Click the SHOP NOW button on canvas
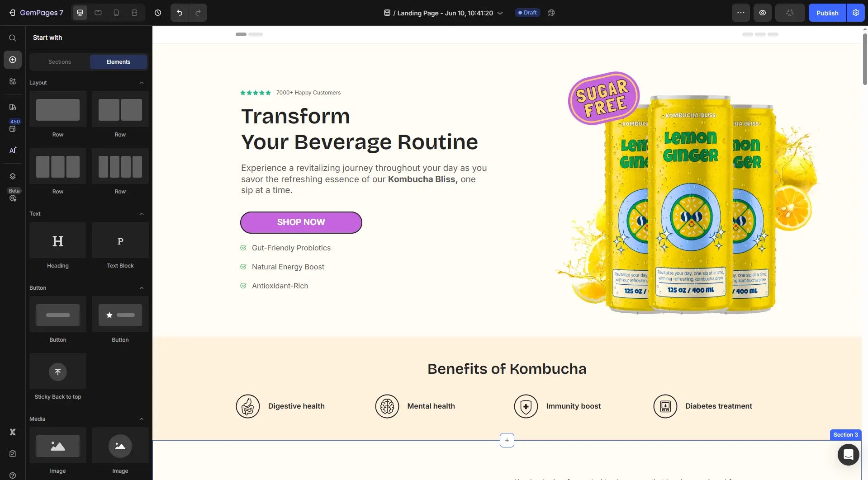The height and width of the screenshot is (480, 868). click(301, 222)
